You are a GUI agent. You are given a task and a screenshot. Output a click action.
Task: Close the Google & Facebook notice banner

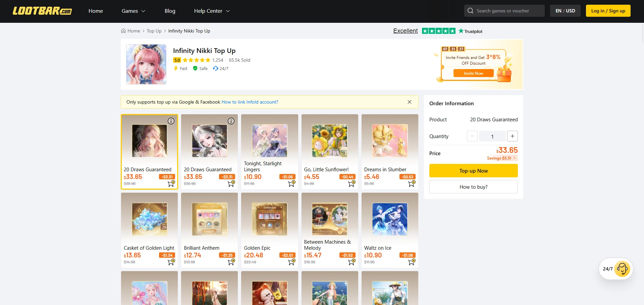(x=410, y=102)
